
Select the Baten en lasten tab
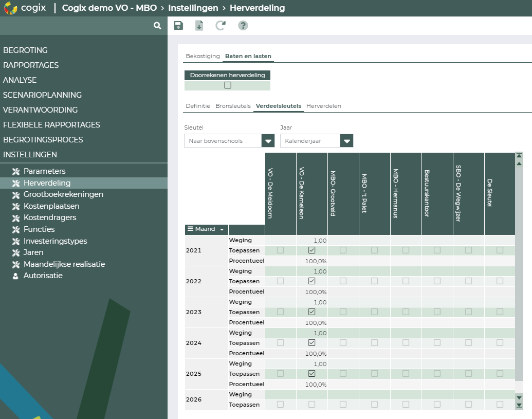pyautogui.click(x=248, y=56)
